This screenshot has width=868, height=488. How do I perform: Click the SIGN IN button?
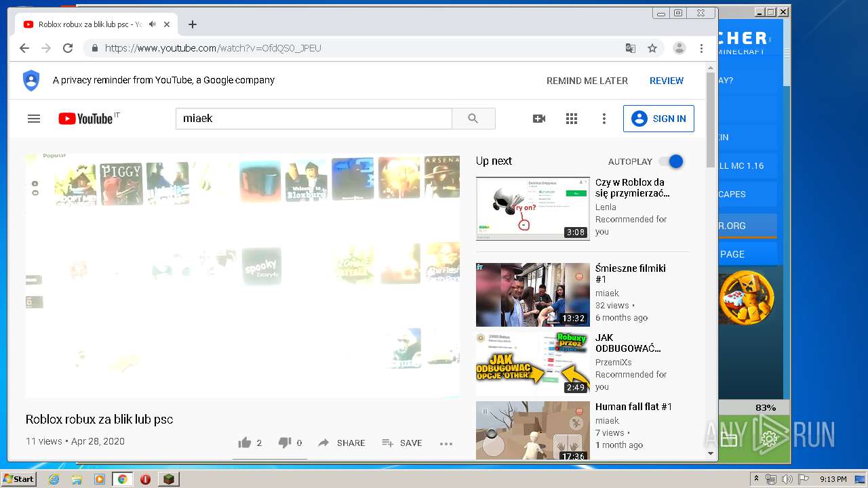click(x=658, y=119)
